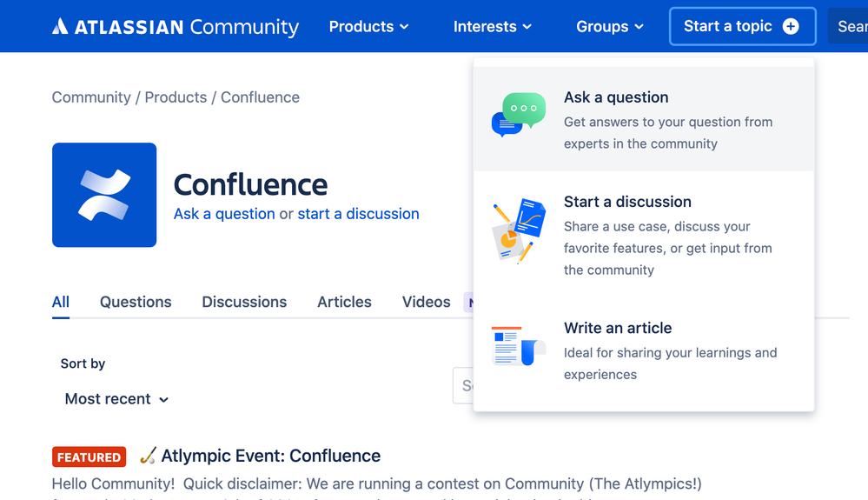
Task: Select Ask a question menu entry
Action: point(644,118)
